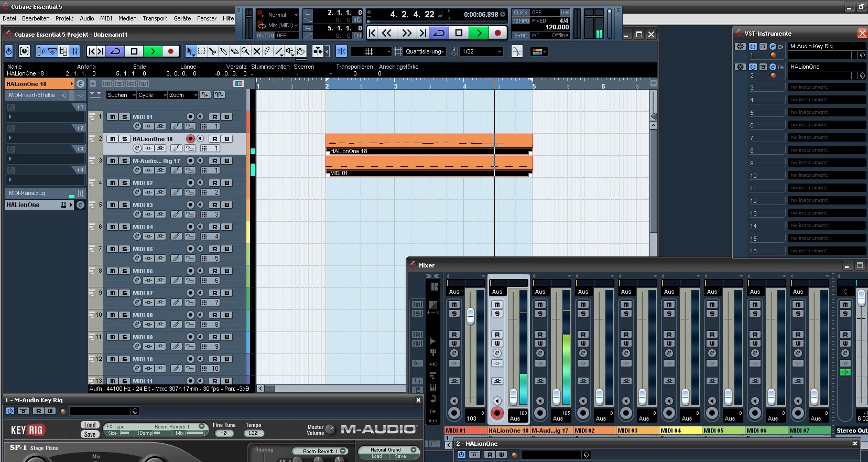This screenshot has height=462, width=868.
Task: Toggle cycle loop in transport panel
Action: 439,33
